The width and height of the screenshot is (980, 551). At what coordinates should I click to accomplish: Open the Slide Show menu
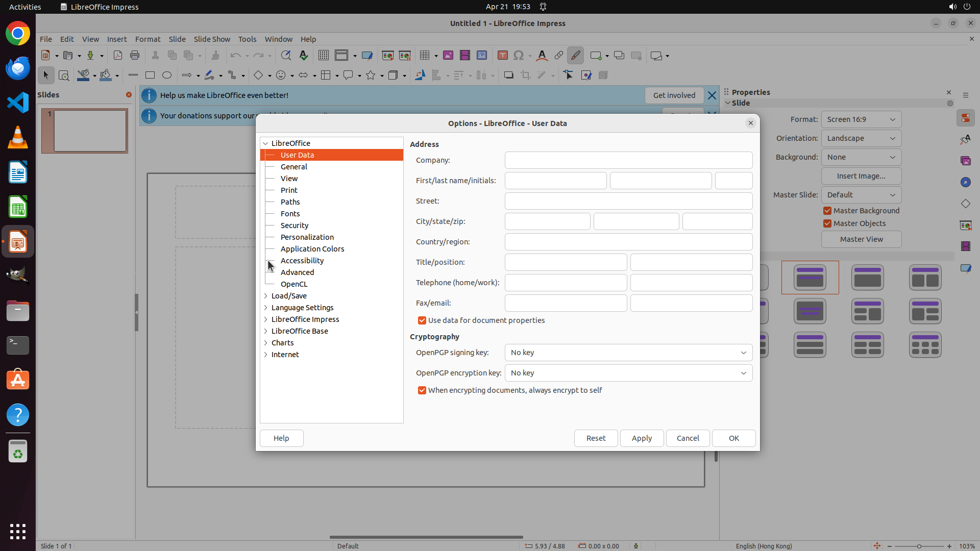coord(212,39)
